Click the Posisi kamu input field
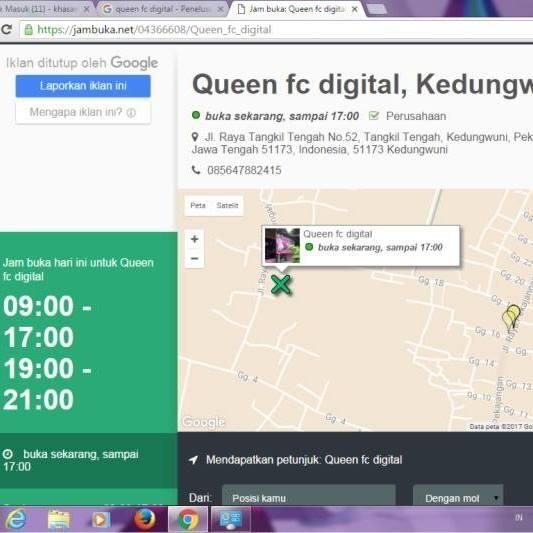 [x=309, y=498]
